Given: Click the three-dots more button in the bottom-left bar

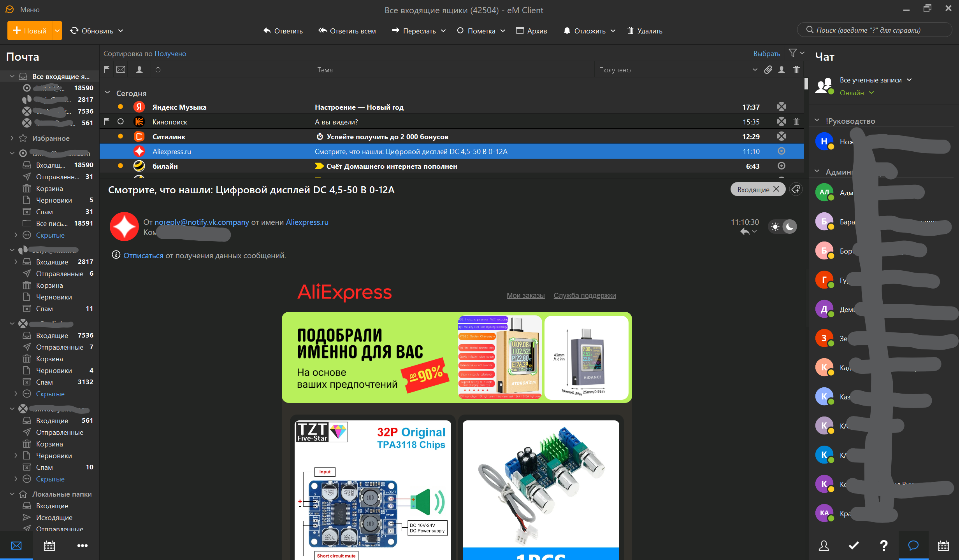Looking at the screenshot, I should point(82,546).
